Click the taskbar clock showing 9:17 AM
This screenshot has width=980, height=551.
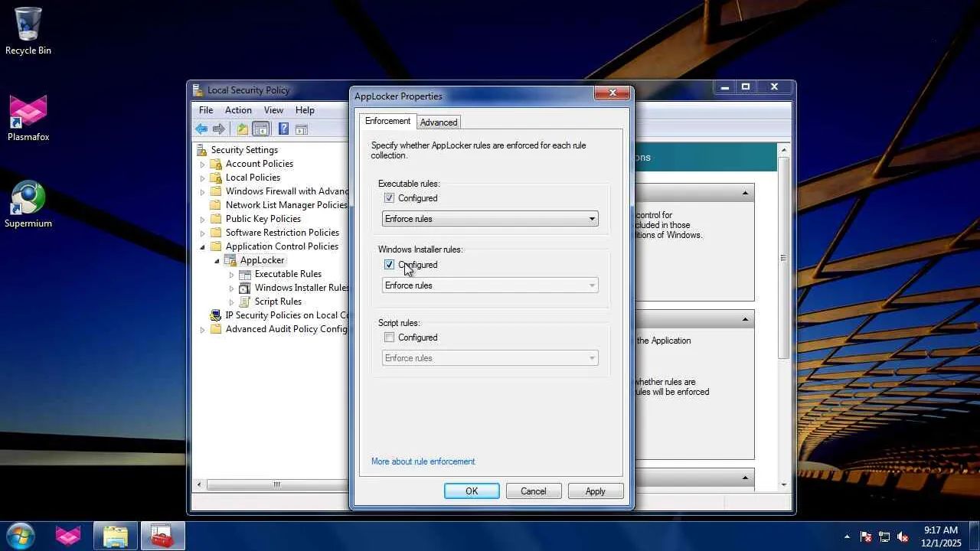tap(941, 536)
